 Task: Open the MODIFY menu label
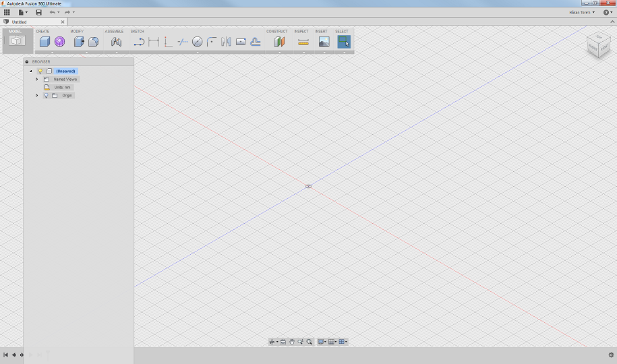click(77, 32)
